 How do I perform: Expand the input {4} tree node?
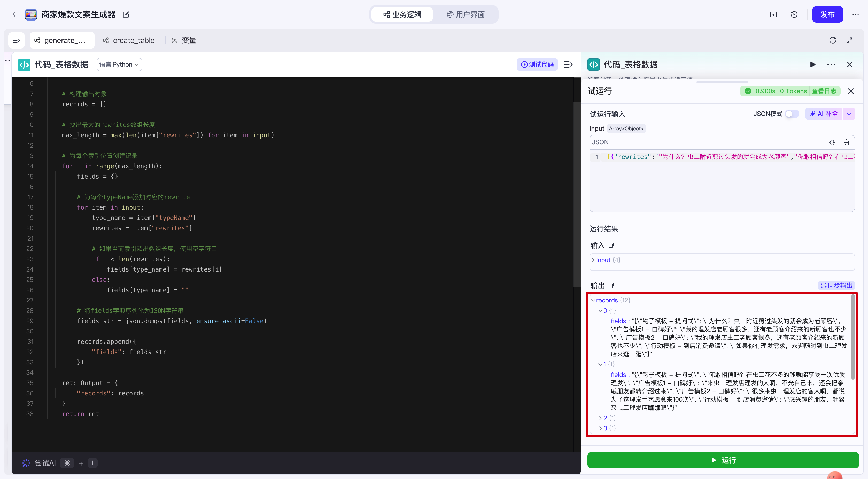pos(593,260)
